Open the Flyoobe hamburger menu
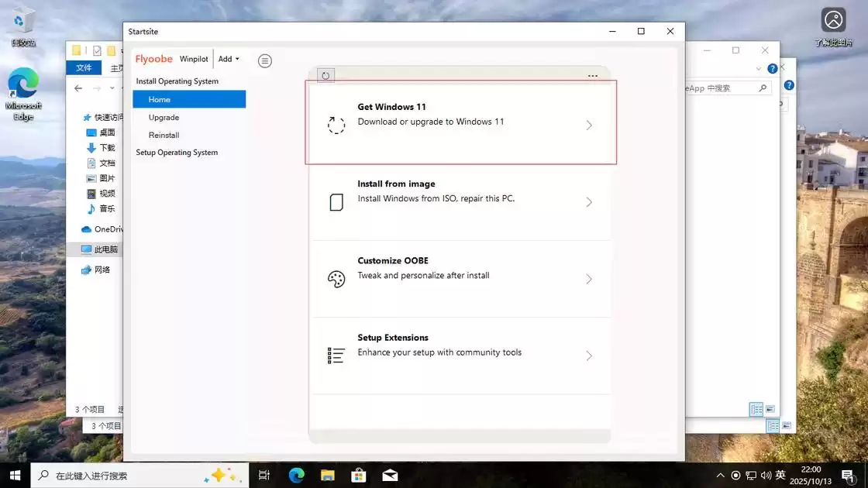The height and width of the screenshot is (488, 868). pos(265,60)
